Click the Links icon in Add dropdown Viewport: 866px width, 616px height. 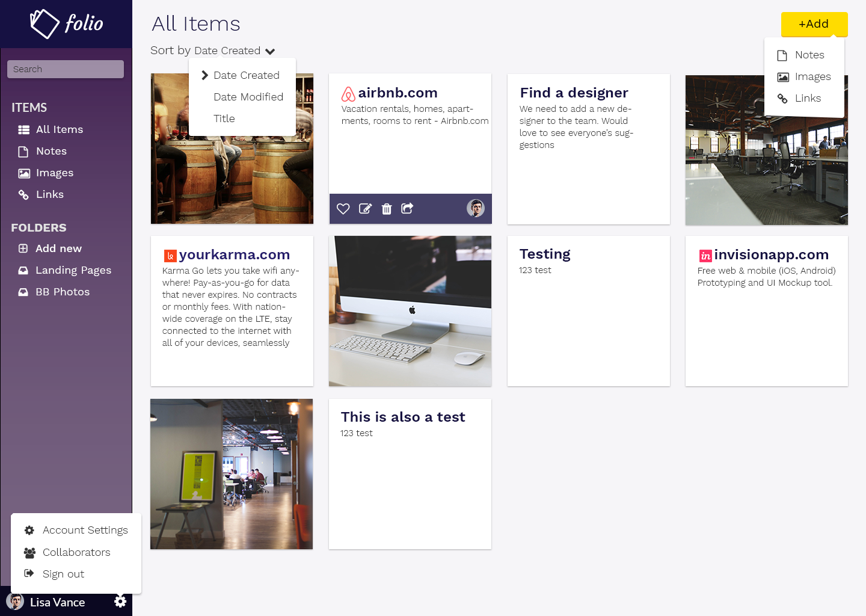pos(782,99)
